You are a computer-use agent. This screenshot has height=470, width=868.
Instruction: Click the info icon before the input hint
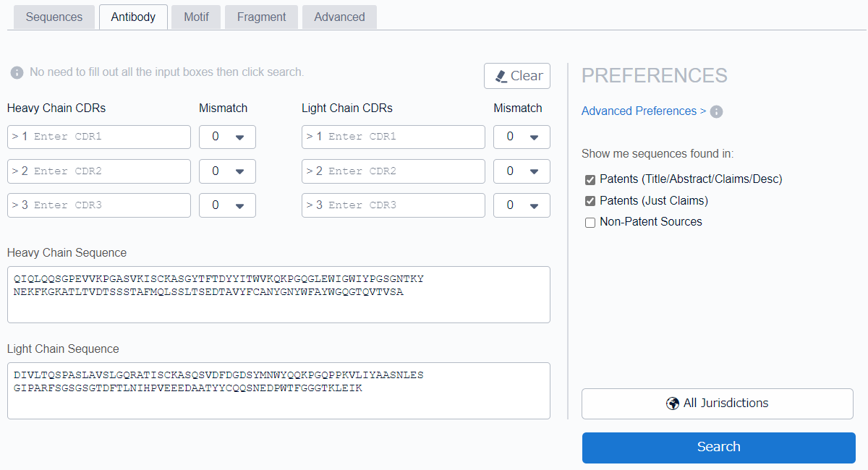pyautogui.click(x=17, y=73)
